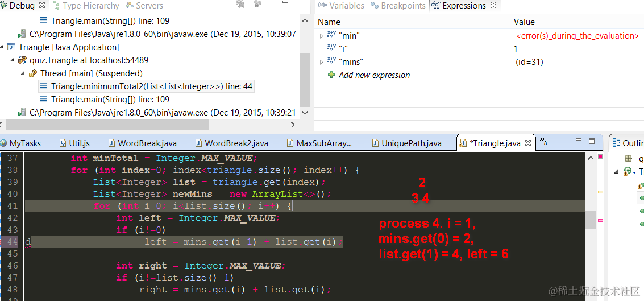Expand the "mins" expression row
This screenshot has height=301, width=644.
[x=321, y=62]
